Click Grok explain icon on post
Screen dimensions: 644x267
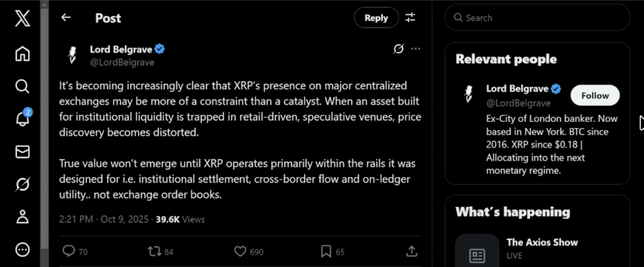click(x=397, y=48)
